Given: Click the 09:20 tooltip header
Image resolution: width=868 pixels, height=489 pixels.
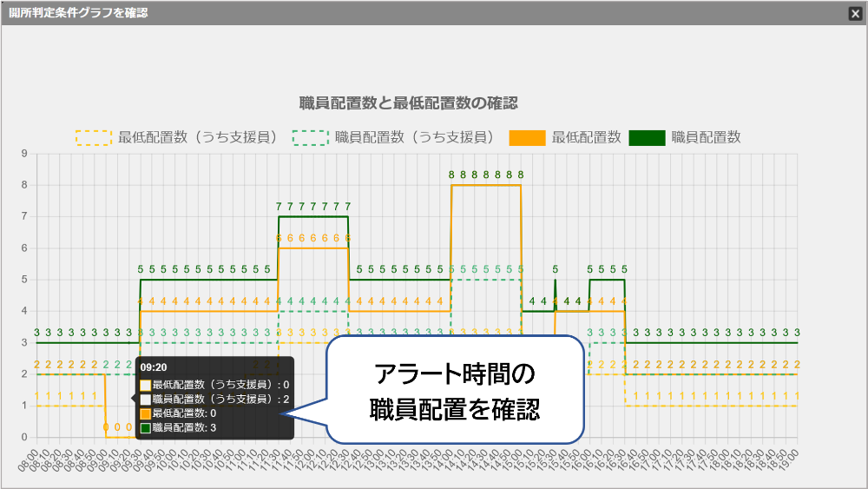Looking at the screenshot, I should tap(154, 367).
